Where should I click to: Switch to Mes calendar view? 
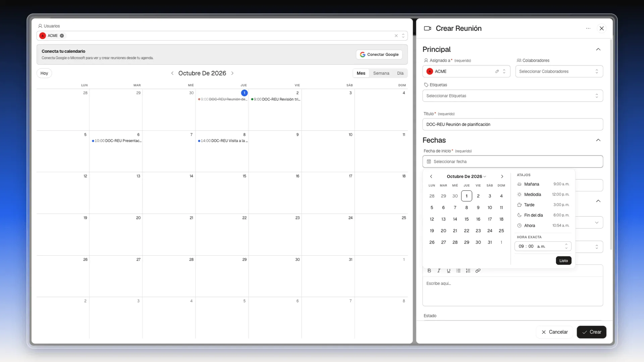(361, 73)
